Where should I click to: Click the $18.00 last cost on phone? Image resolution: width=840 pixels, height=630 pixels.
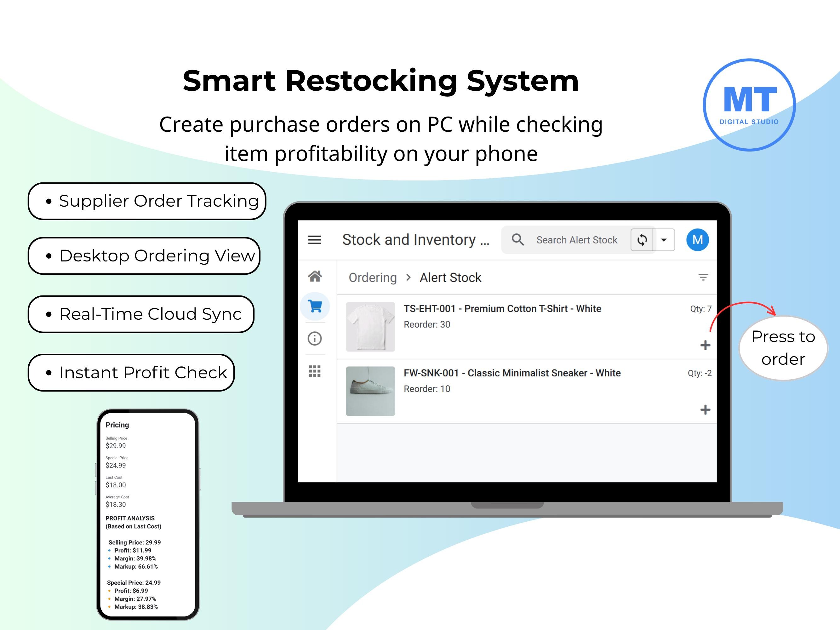(116, 485)
